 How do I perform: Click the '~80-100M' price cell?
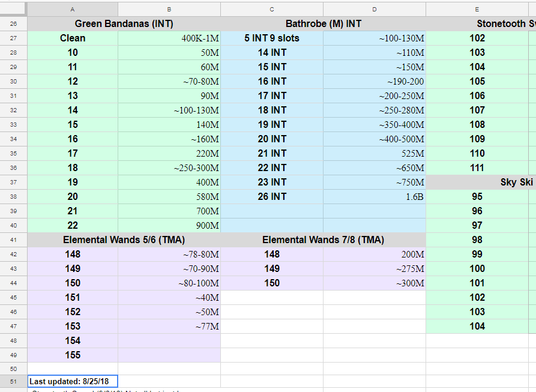[169, 283]
